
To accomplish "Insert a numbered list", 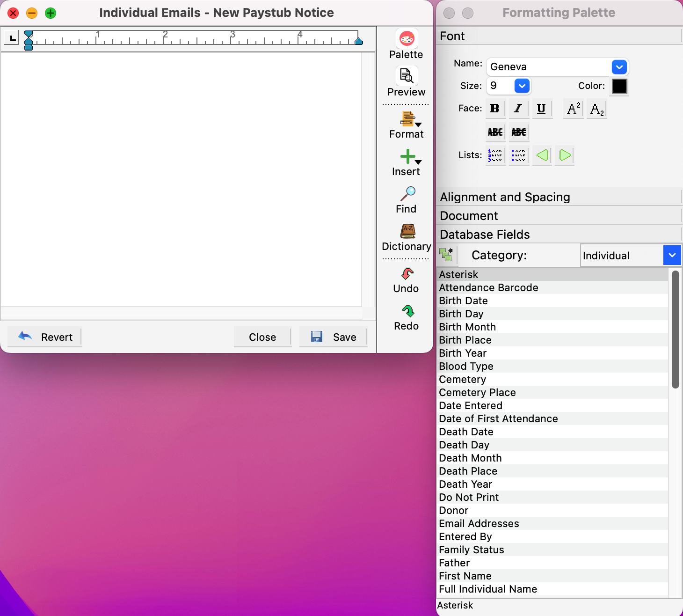I will pyautogui.click(x=495, y=155).
